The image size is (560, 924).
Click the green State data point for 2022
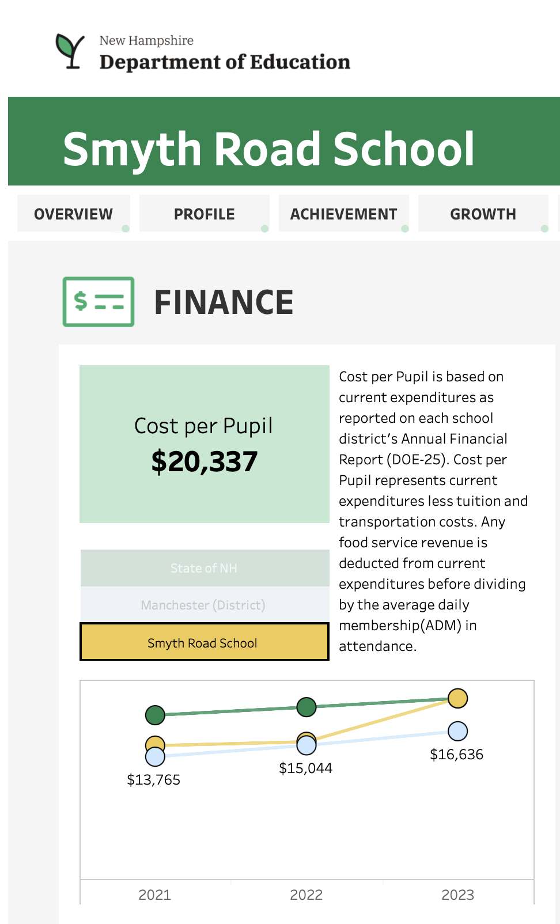click(x=307, y=707)
